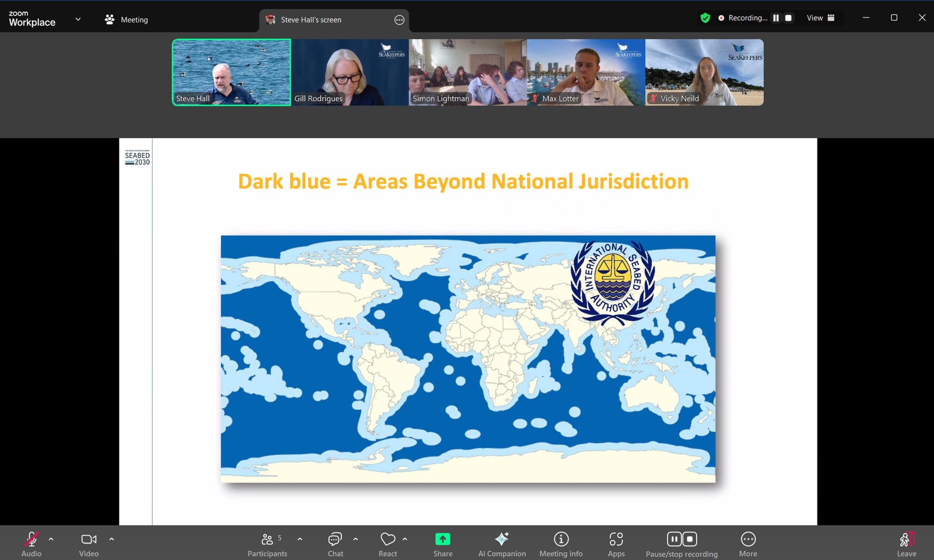
Task: Select Gill Rodrigues's video thumbnail
Action: point(350,72)
